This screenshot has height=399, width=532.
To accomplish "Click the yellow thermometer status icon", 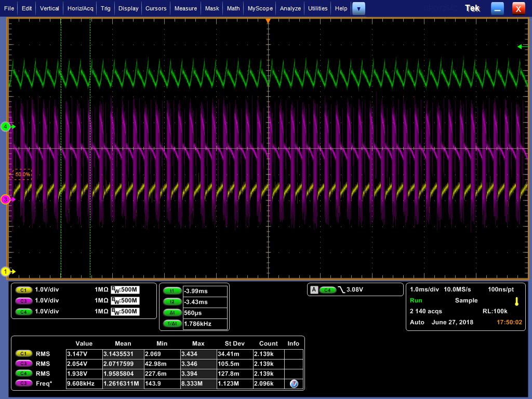I will tap(516, 301).
